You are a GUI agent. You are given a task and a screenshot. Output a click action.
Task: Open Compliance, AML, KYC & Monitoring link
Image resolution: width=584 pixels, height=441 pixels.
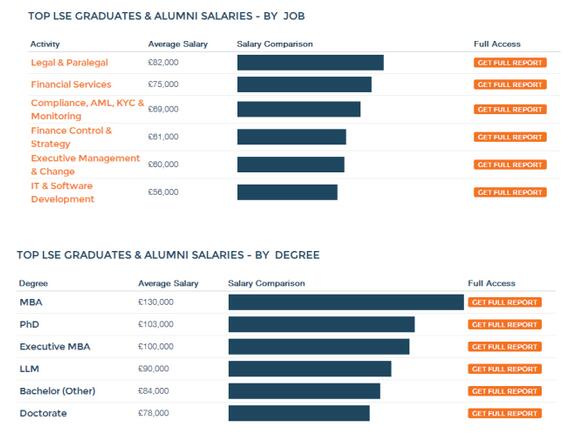click(x=87, y=109)
